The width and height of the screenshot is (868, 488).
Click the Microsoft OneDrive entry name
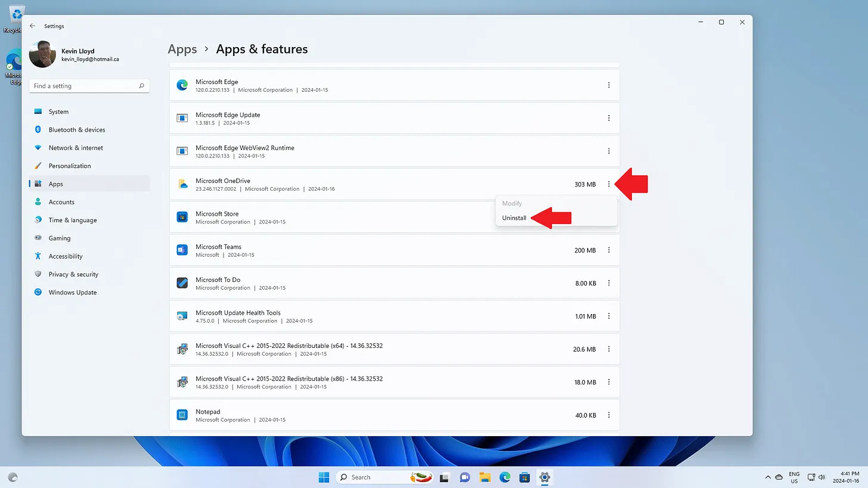click(x=223, y=181)
